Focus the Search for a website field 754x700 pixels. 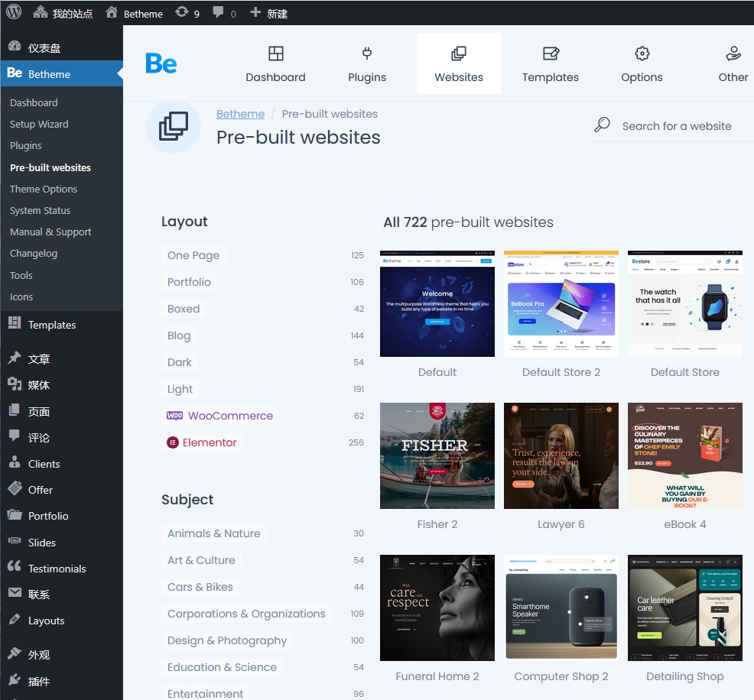[677, 126]
